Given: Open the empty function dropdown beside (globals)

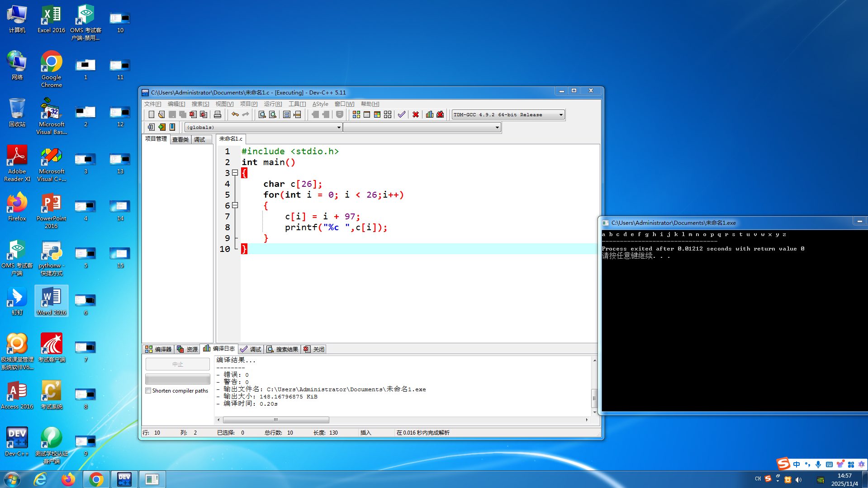Looking at the screenshot, I should point(422,128).
